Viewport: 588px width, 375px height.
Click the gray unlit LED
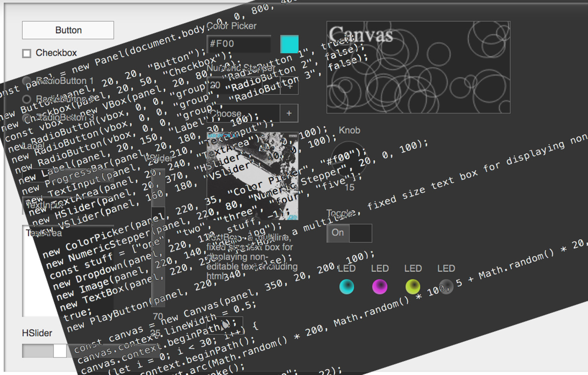click(446, 286)
